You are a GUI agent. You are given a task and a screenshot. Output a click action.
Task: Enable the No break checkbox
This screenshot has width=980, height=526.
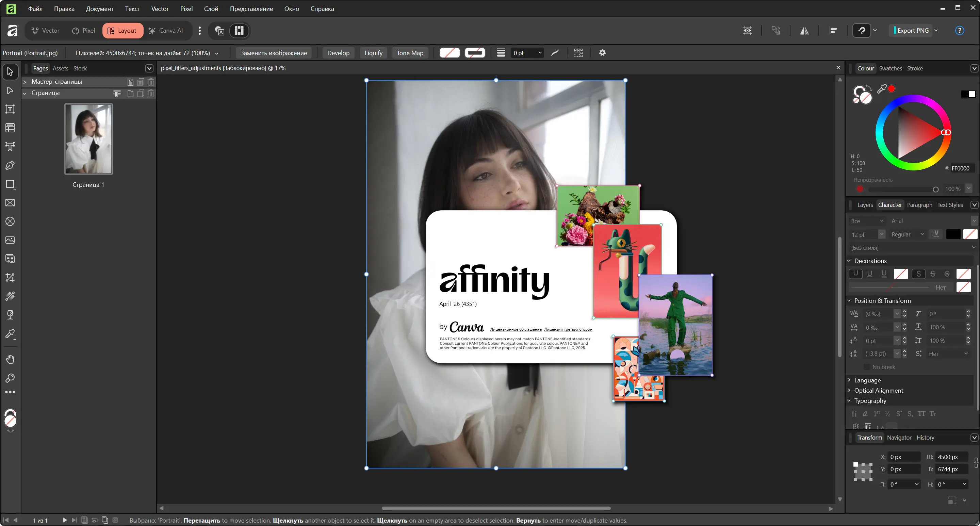(867, 367)
